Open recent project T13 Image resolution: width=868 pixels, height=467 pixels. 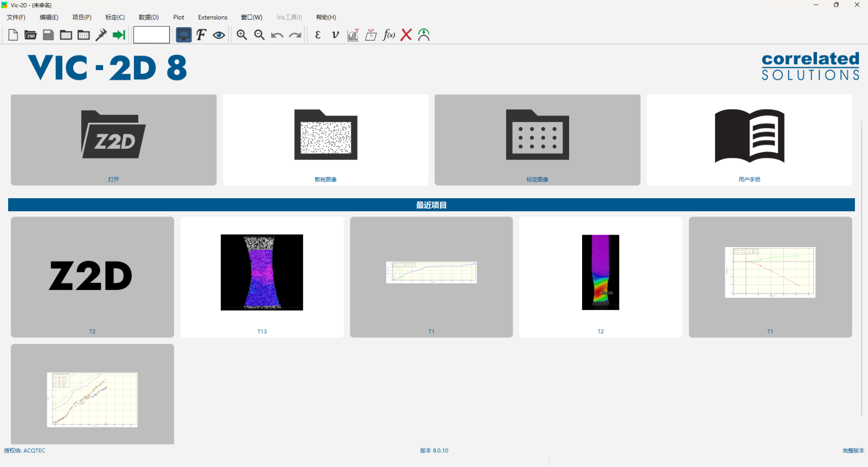pyautogui.click(x=262, y=277)
